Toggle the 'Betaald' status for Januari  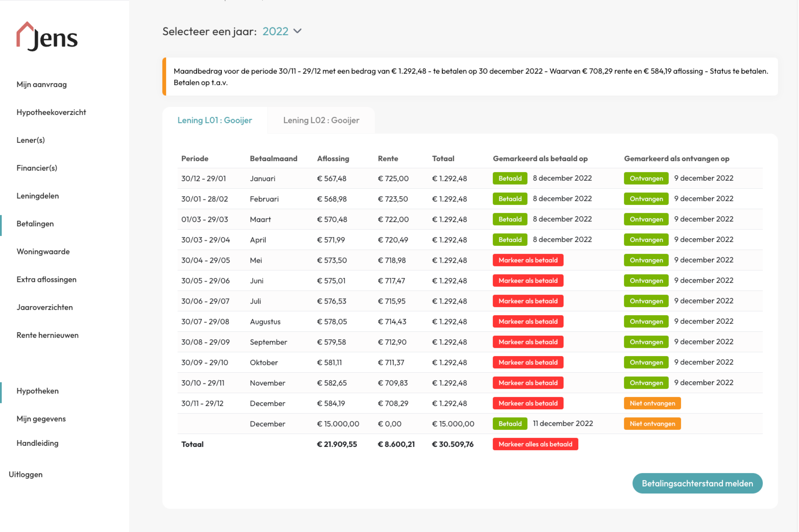click(510, 178)
